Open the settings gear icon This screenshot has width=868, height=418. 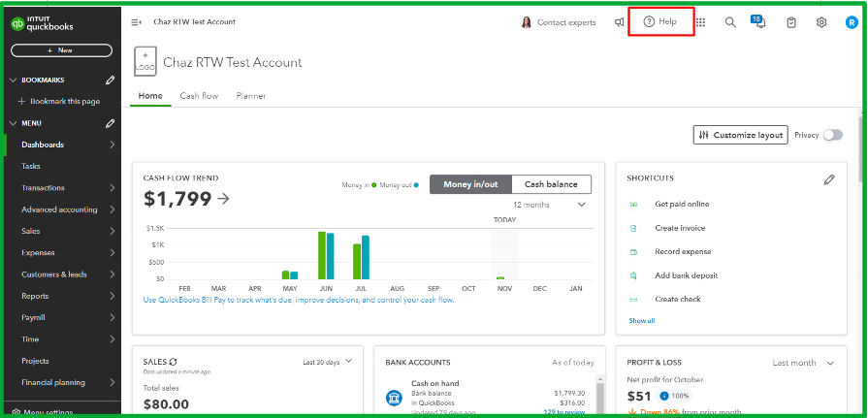[x=821, y=22]
